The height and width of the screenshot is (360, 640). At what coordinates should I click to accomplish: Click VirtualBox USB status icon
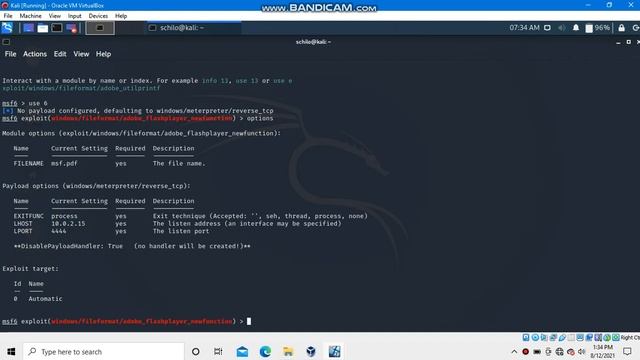point(562,338)
